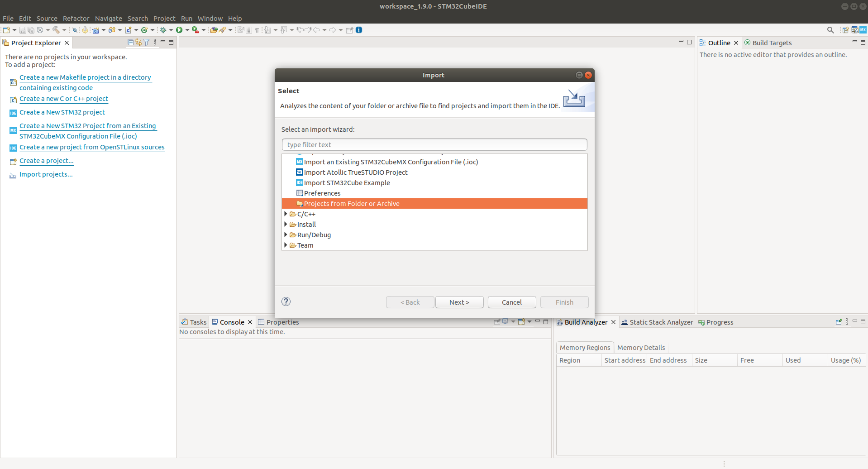Expand the Install import category

tap(286, 224)
